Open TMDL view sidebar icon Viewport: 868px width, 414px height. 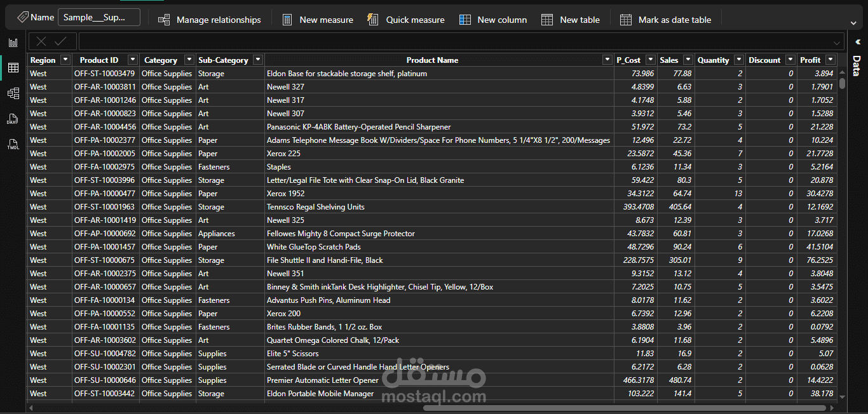[x=13, y=144]
